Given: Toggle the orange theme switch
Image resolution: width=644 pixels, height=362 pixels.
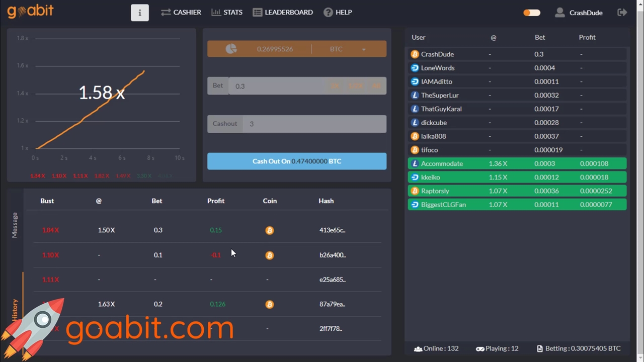Looking at the screenshot, I should [x=531, y=13].
